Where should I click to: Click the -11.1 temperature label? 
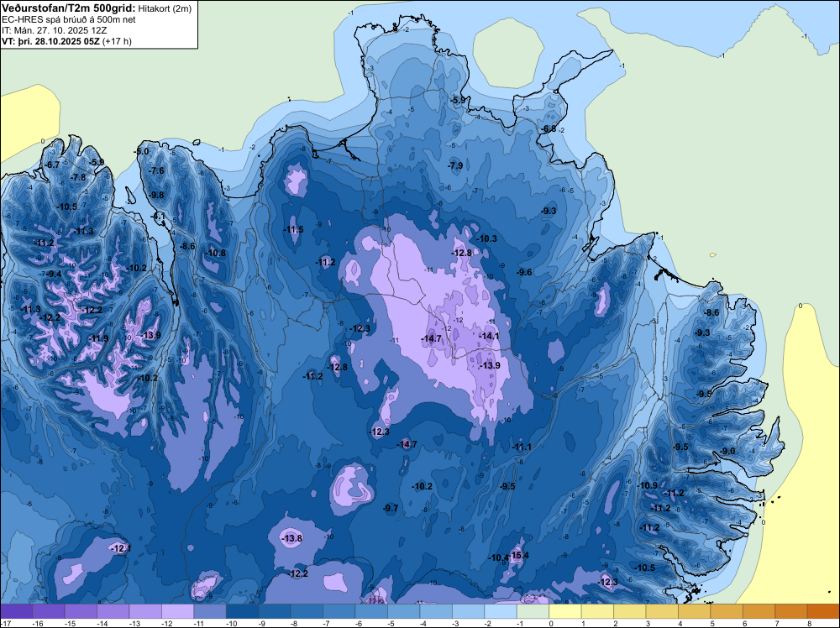coord(522,447)
